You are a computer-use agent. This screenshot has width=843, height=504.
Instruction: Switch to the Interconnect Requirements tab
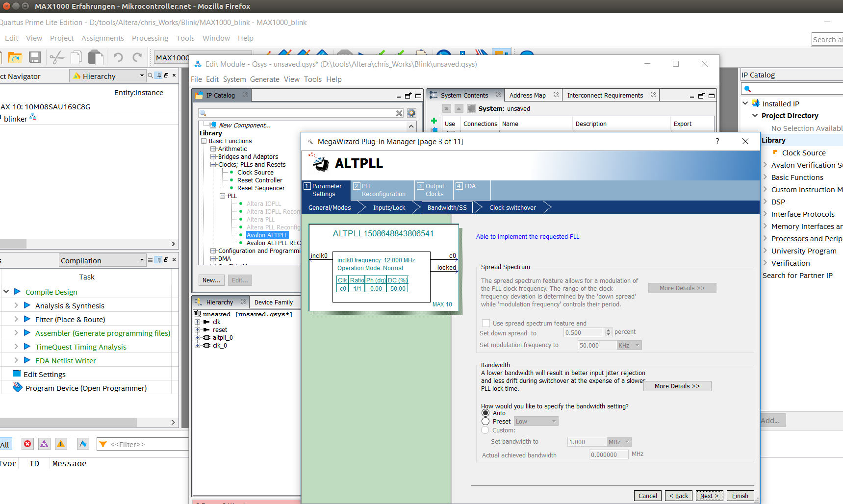(x=605, y=95)
